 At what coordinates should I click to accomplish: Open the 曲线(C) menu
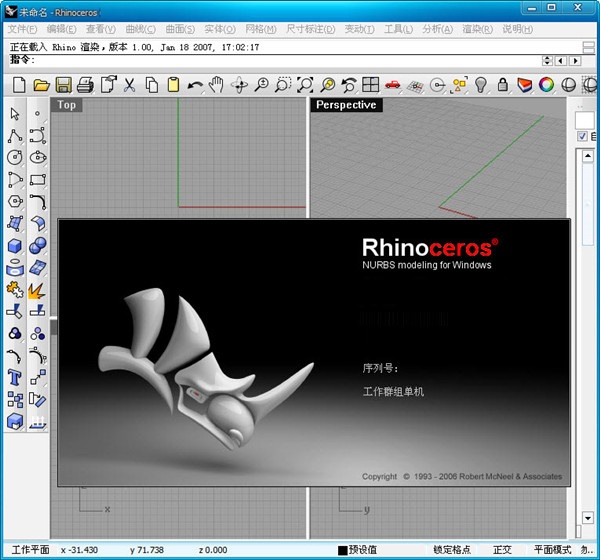click(145, 29)
